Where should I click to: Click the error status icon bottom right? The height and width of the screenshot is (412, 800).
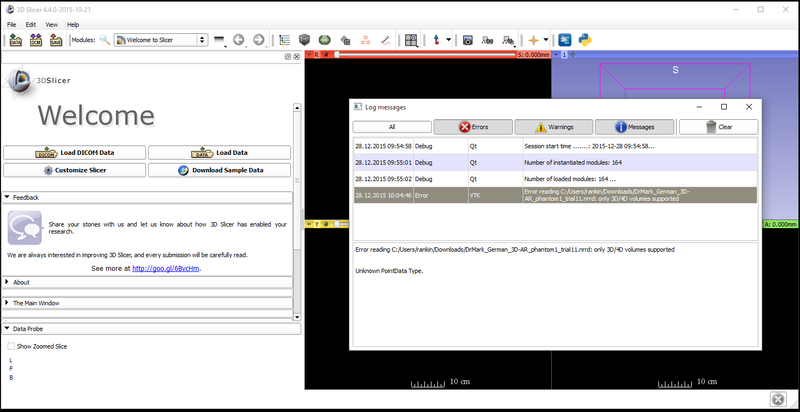(777, 398)
